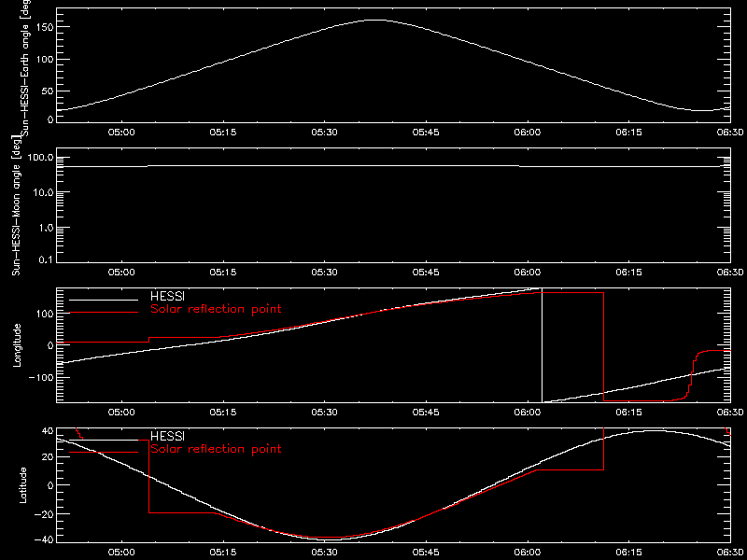The image size is (747, 560).
Task: Click 05:30 time label under Latitude plot
Action: coord(324,553)
